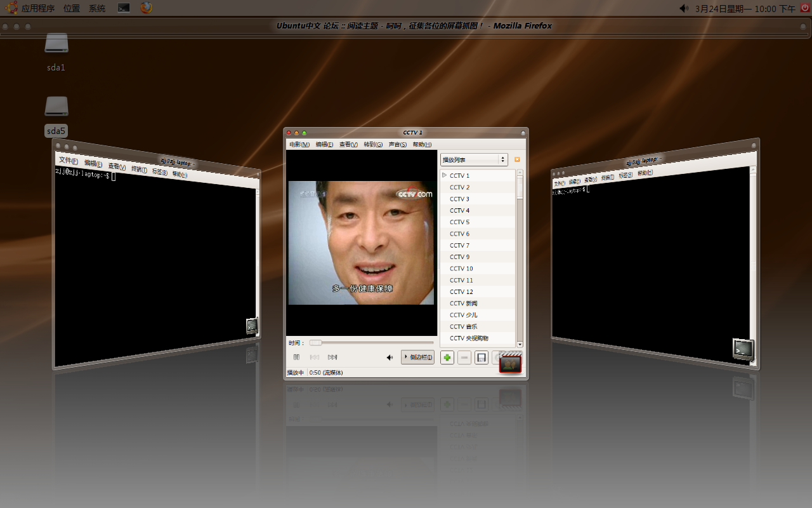The height and width of the screenshot is (508, 812).
Task: Remove item with minus button
Action: point(464,358)
